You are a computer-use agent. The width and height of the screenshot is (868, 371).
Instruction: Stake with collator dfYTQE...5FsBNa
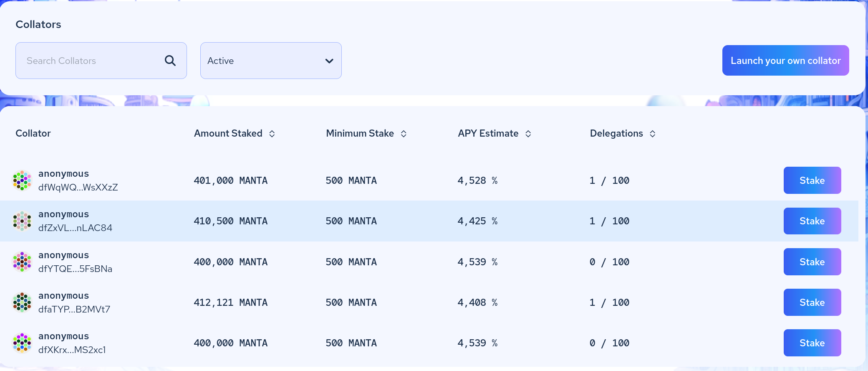coord(812,262)
